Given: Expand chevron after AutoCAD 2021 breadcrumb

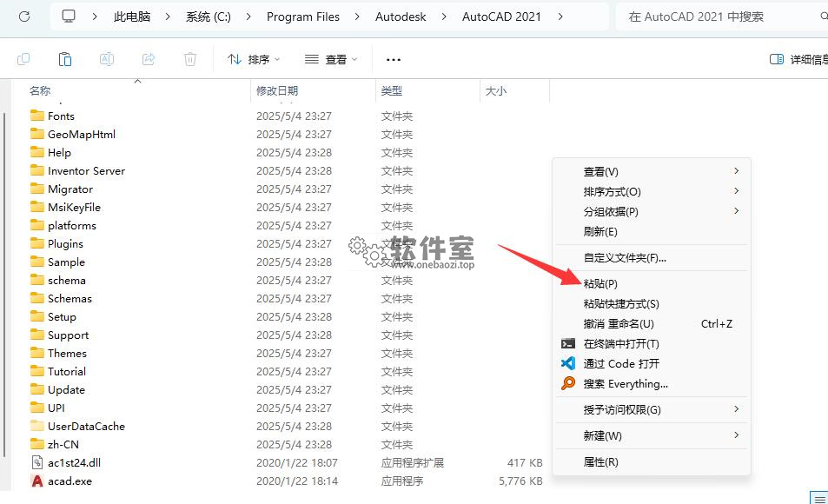Looking at the screenshot, I should click(x=560, y=17).
